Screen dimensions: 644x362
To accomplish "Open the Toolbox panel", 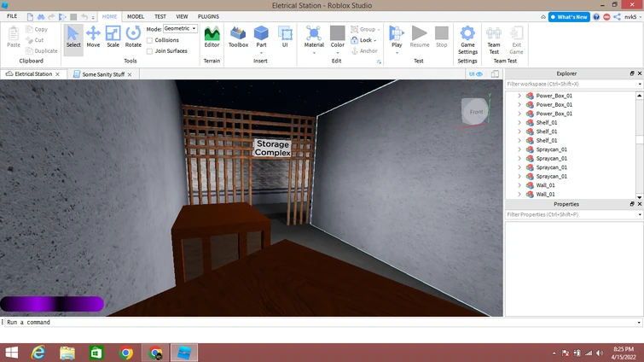I will [238, 37].
